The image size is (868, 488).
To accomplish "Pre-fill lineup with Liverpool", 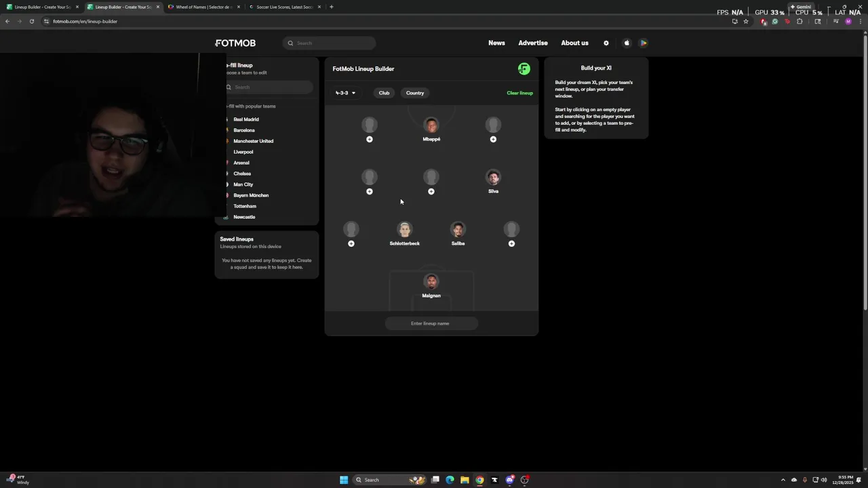I will (x=243, y=152).
